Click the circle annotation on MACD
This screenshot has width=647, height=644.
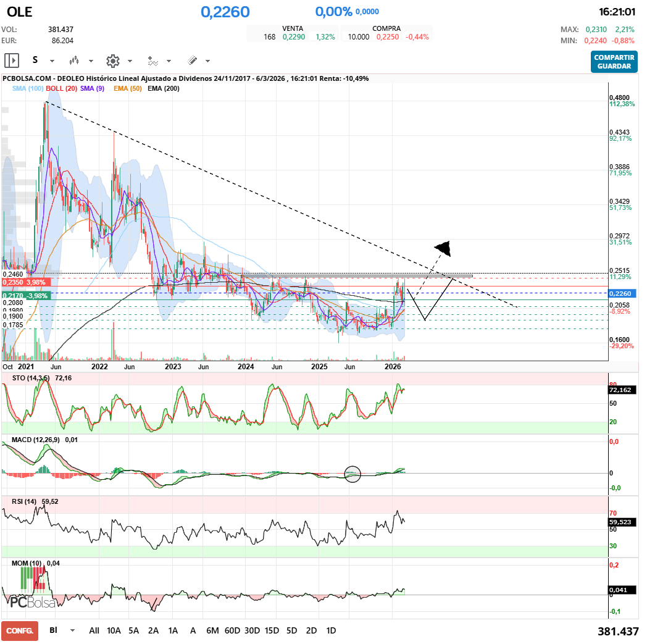pos(352,474)
